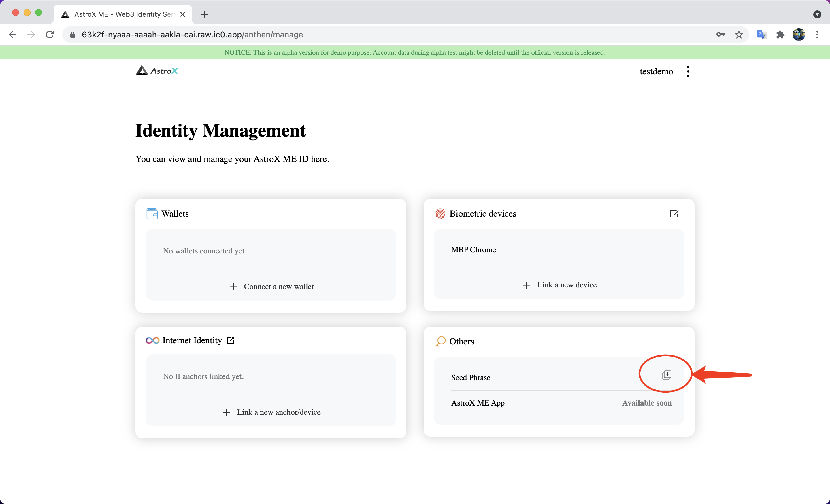
Task: Click the Wallets card icon
Action: [x=152, y=213]
